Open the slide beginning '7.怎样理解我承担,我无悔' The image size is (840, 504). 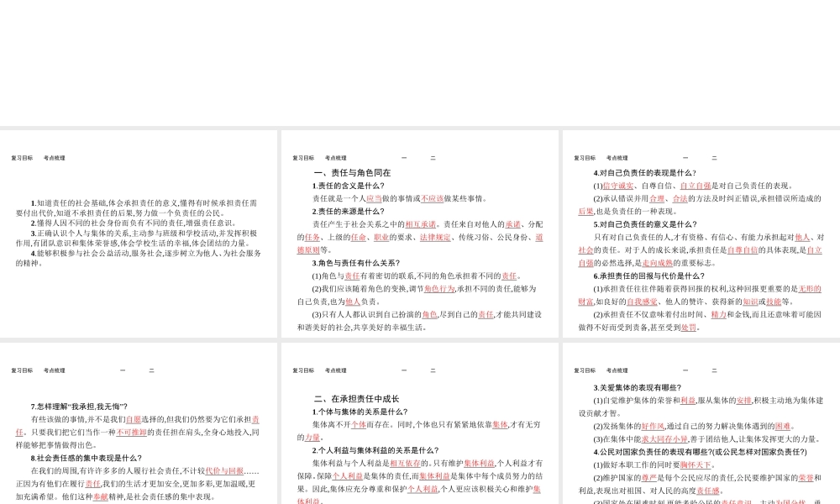point(139,423)
